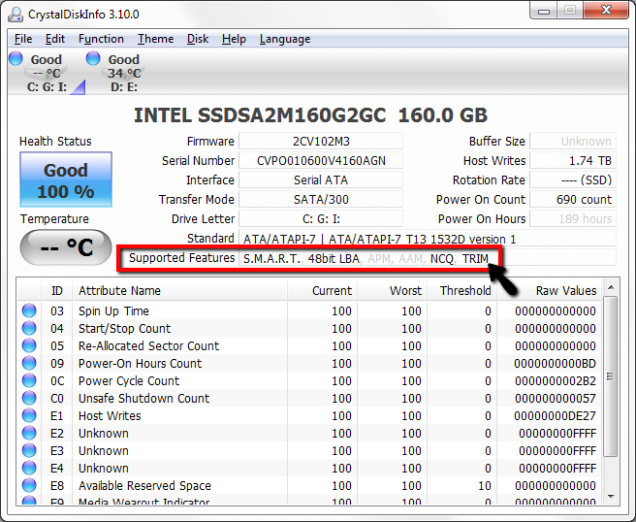This screenshot has width=636, height=522.
Task: Click the Buffer Size Unknown field
Action: tap(573, 141)
